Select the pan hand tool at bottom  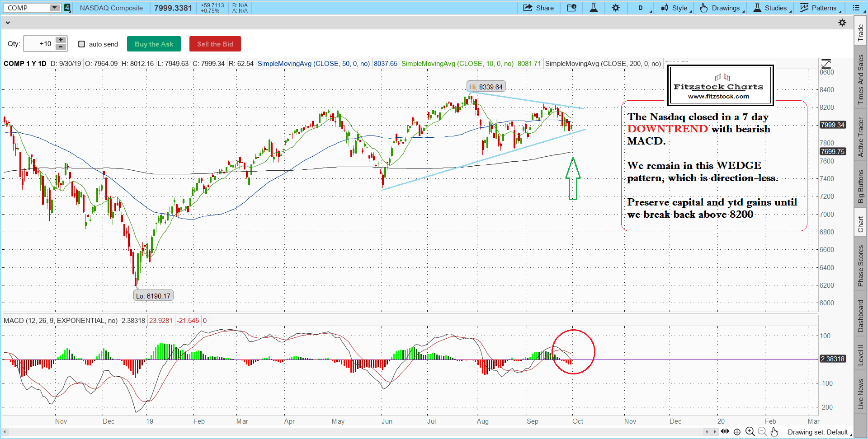[774, 432]
